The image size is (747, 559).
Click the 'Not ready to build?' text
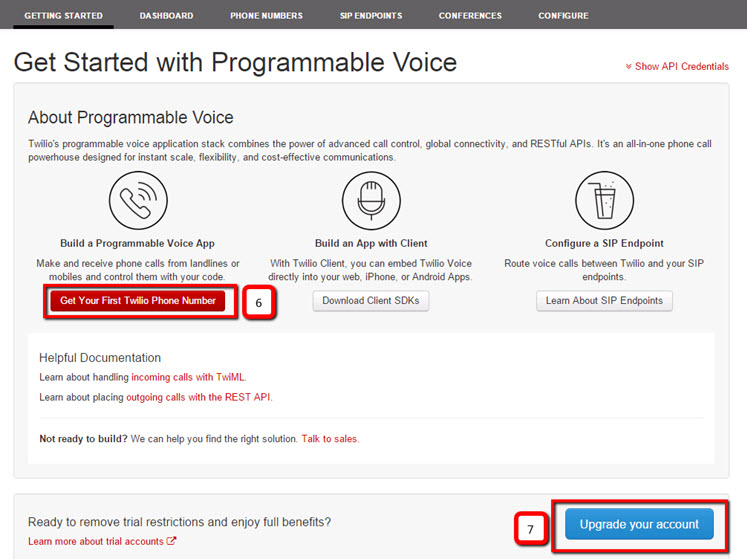(x=83, y=438)
